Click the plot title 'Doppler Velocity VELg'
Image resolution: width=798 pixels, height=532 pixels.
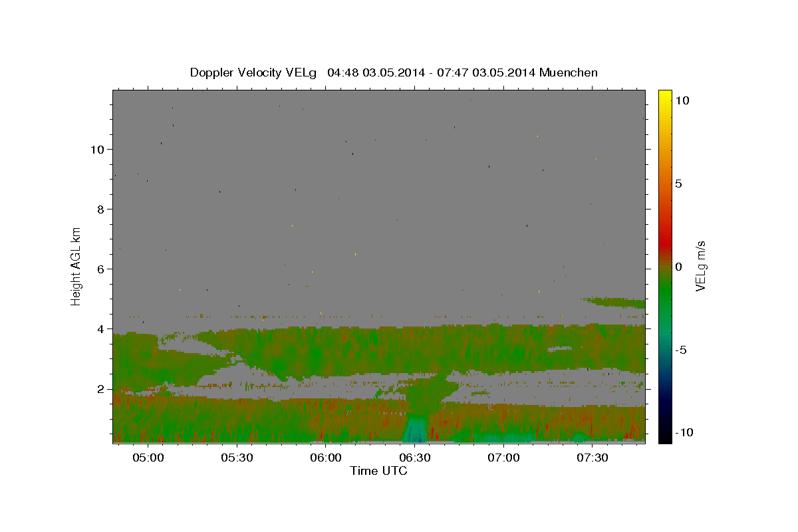coord(255,72)
